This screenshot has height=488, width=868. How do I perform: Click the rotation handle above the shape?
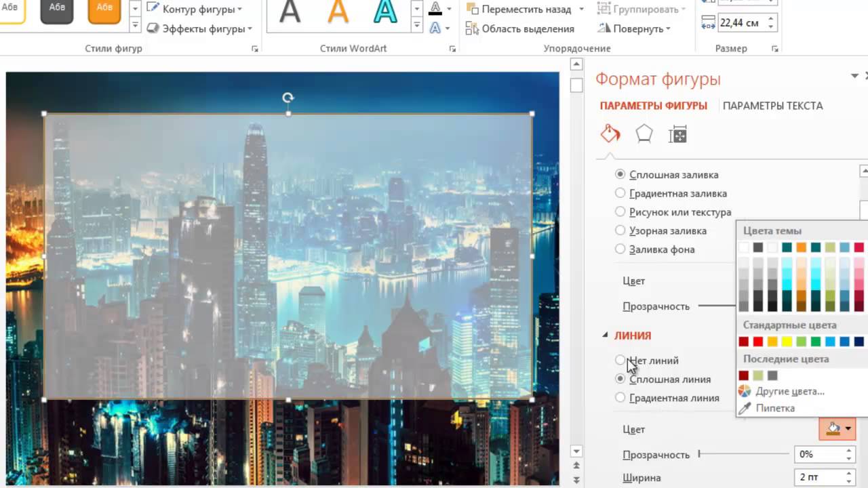pos(288,98)
